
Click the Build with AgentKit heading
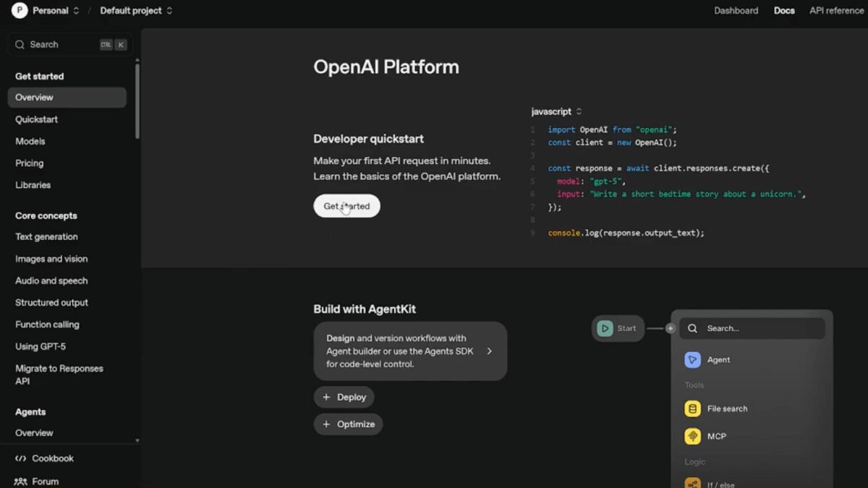pyautogui.click(x=365, y=309)
